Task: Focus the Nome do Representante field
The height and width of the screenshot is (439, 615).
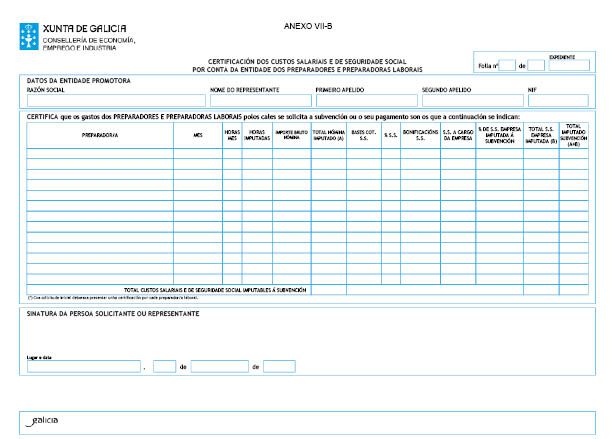Action: [x=260, y=101]
